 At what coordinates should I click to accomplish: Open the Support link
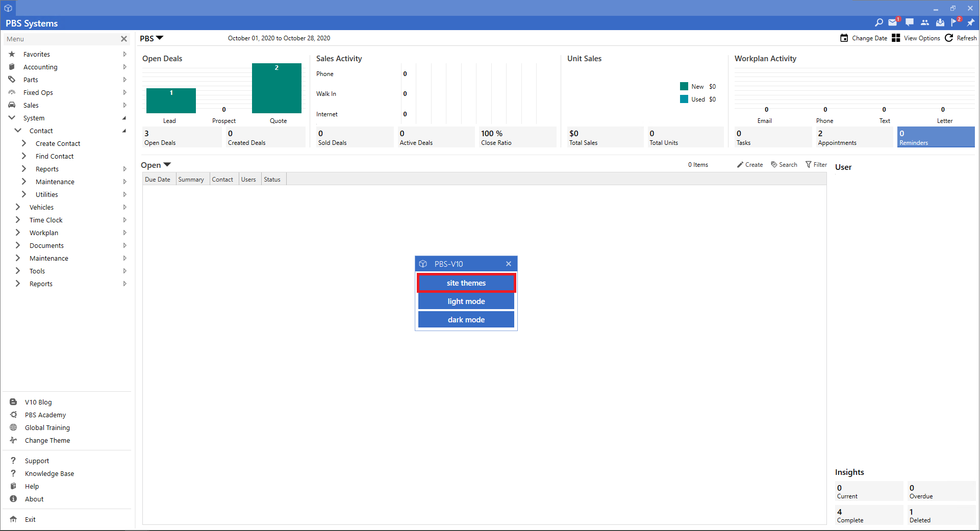click(x=37, y=461)
